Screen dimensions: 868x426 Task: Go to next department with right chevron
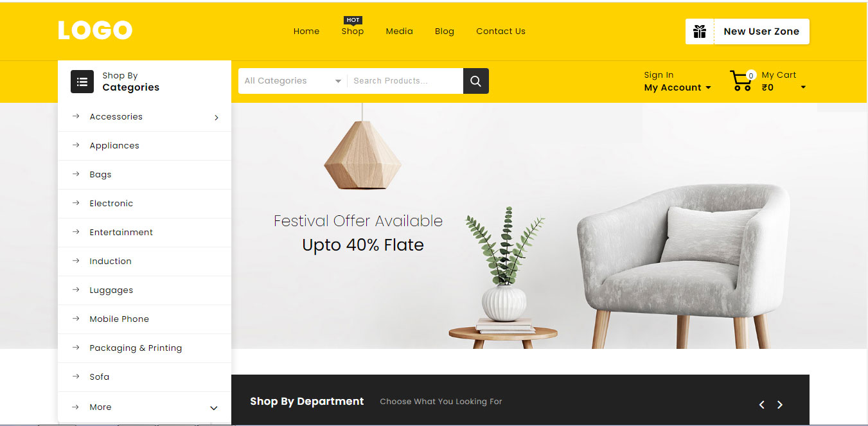[x=780, y=405]
